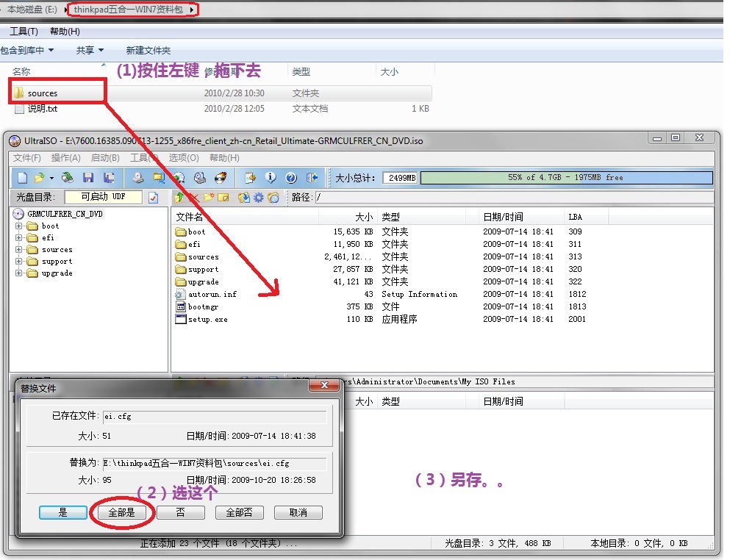Click the Help question mark icon
The image size is (741, 560).
point(291,178)
